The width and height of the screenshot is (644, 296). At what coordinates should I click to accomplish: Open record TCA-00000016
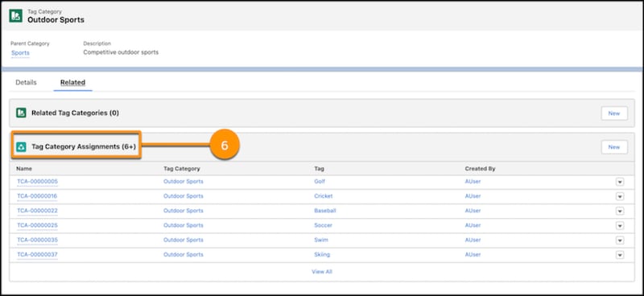(x=37, y=196)
